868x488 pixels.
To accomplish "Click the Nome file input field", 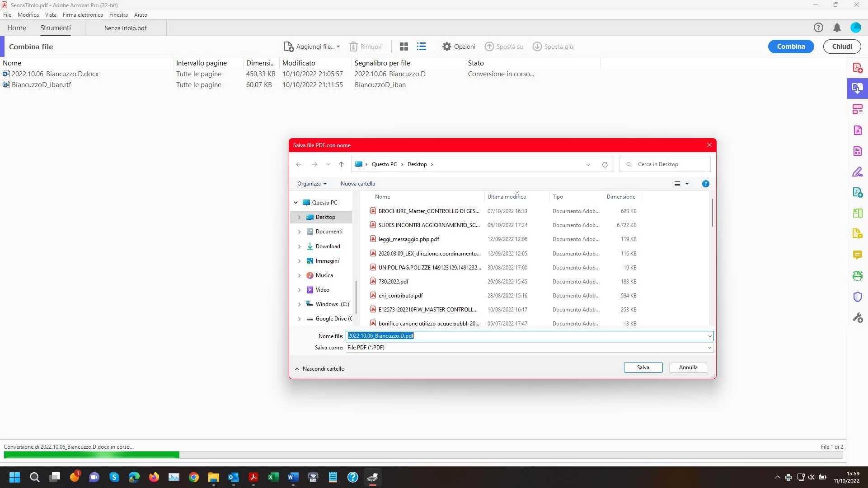I will 524,336.
